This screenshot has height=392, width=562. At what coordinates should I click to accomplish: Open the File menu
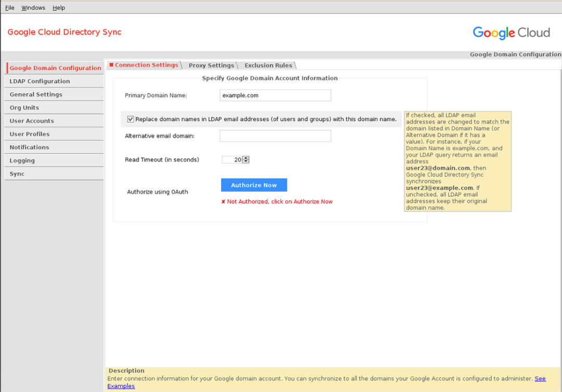click(x=9, y=7)
